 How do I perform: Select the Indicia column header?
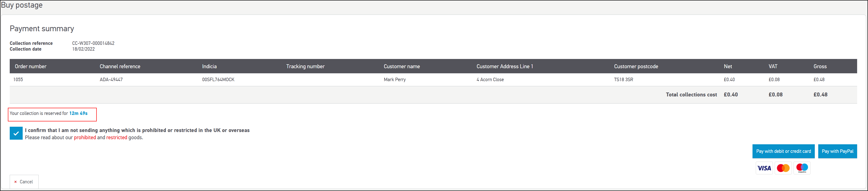tap(209, 66)
